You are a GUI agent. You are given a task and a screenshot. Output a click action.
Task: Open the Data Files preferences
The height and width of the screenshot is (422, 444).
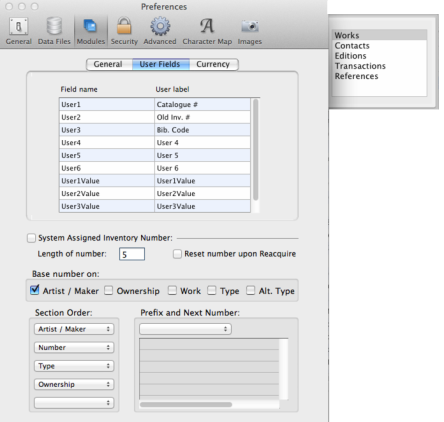tap(54, 31)
